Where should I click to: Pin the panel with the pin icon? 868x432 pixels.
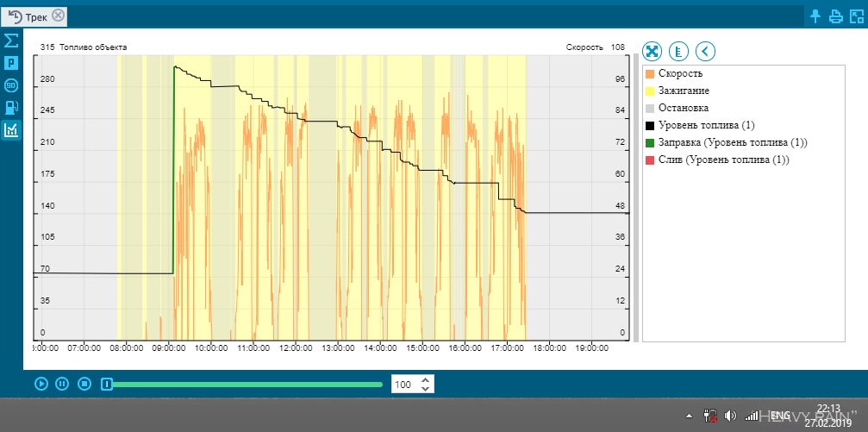pyautogui.click(x=816, y=16)
